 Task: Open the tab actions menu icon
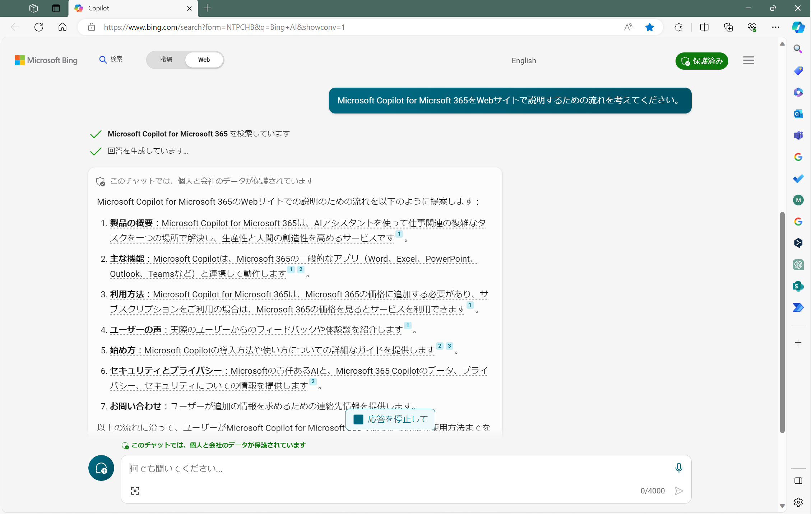56,8
